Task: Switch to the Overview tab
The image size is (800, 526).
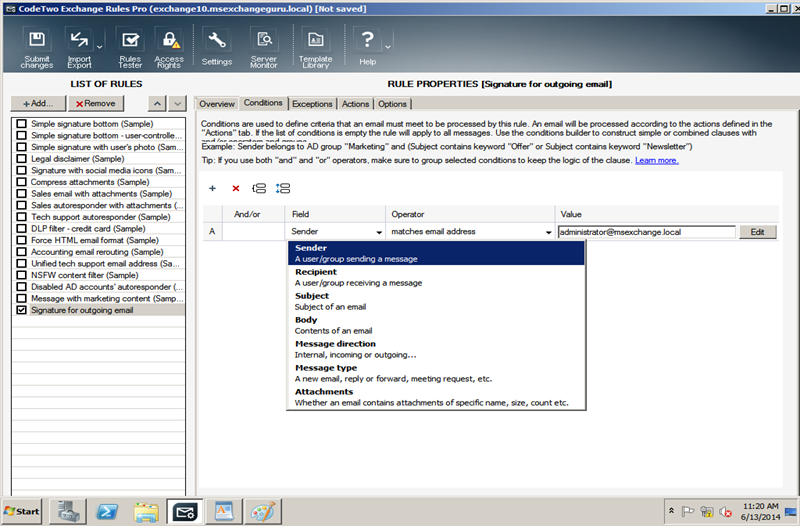Action: pos(217,104)
